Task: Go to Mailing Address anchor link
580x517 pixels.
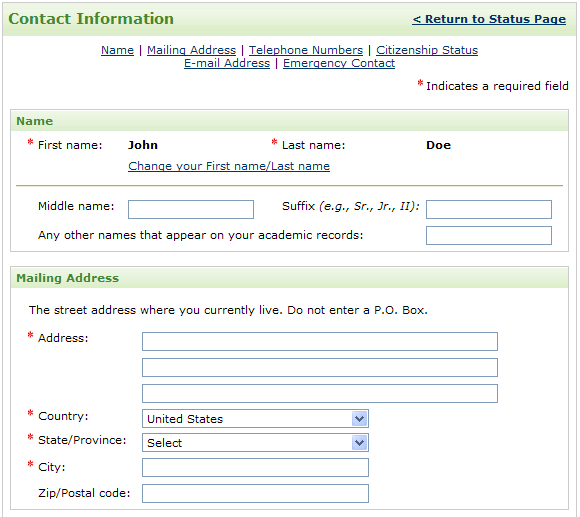Action: coord(191,50)
